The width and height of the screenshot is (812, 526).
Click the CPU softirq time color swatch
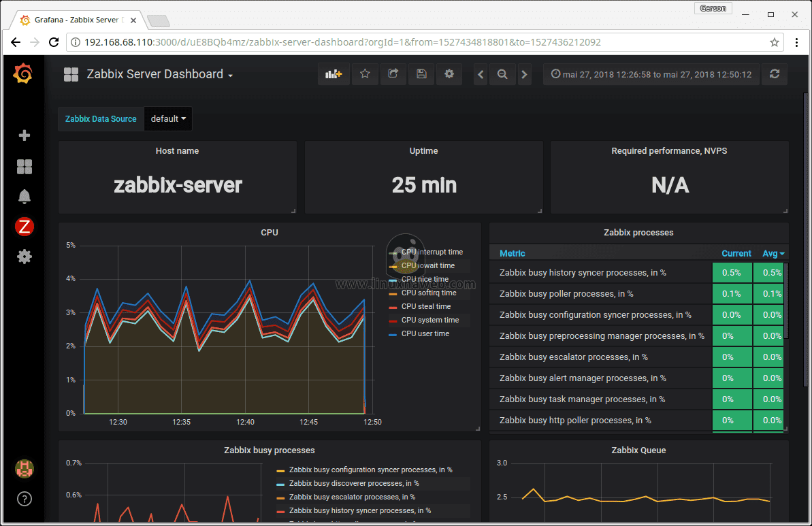pos(393,293)
